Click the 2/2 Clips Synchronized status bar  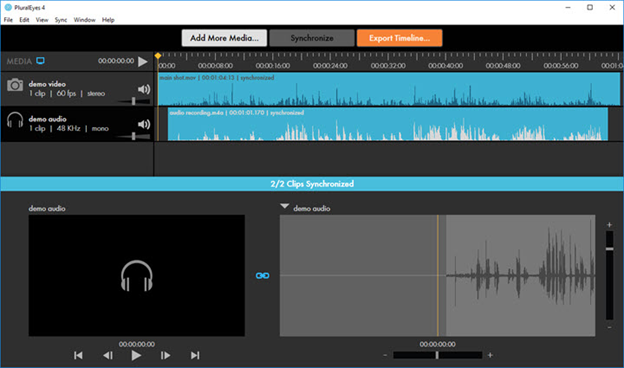[x=312, y=184]
